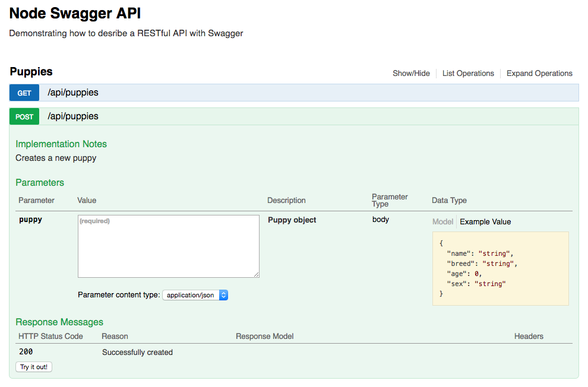Click the Expand Operations link
This screenshot has height=387, width=588.
[x=539, y=73]
